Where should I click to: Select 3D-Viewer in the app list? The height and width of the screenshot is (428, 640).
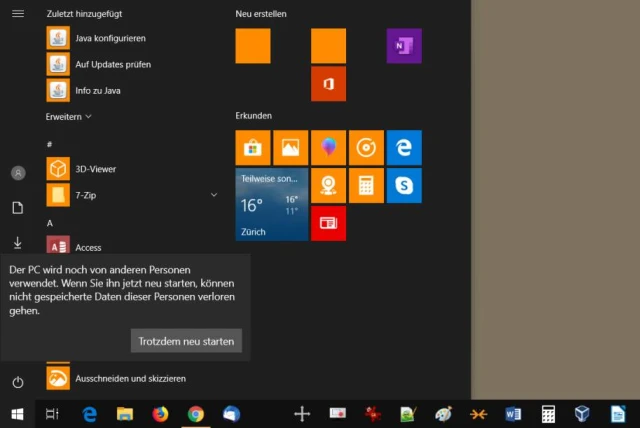pyautogui.click(x=96, y=168)
